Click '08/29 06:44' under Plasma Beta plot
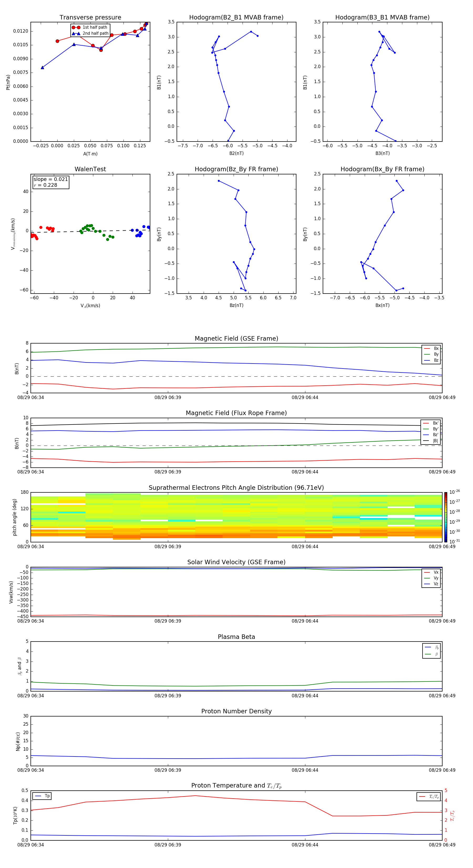This screenshot has width=473, height=868. [x=305, y=696]
